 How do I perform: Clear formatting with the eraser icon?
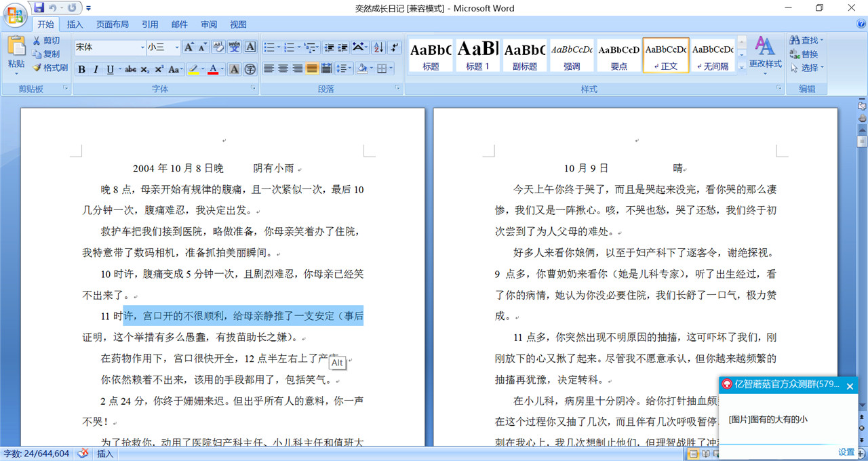tap(218, 47)
